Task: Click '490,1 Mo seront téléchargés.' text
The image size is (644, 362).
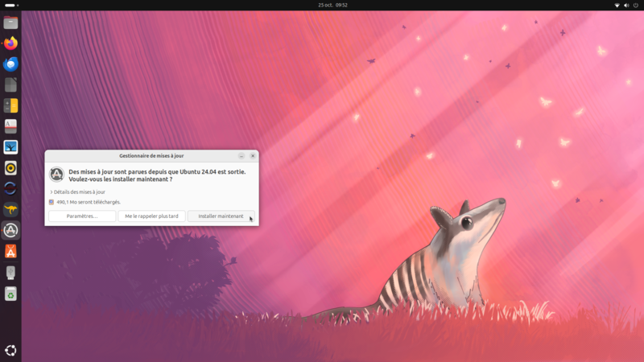Action: click(x=89, y=203)
